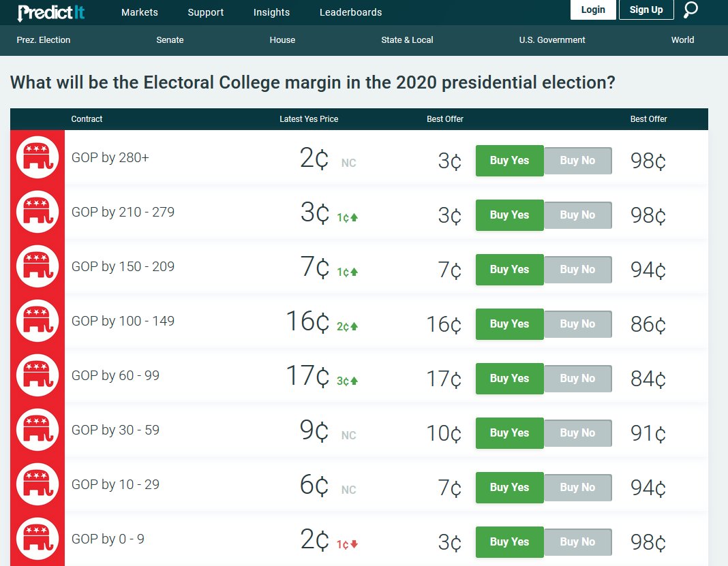The width and height of the screenshot is (728, 566).
Task: Switch to Senate category
Action: tap(170, 40)
